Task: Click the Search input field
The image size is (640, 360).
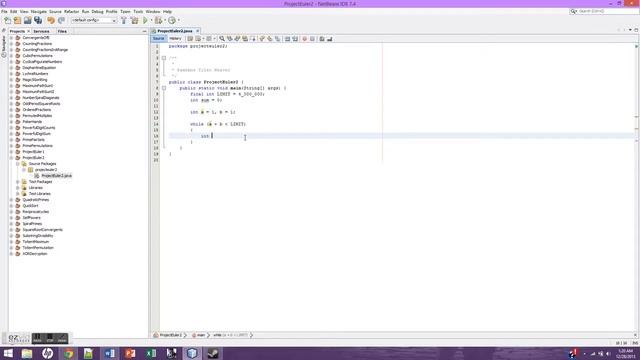Action: click(x=604, y=11)
